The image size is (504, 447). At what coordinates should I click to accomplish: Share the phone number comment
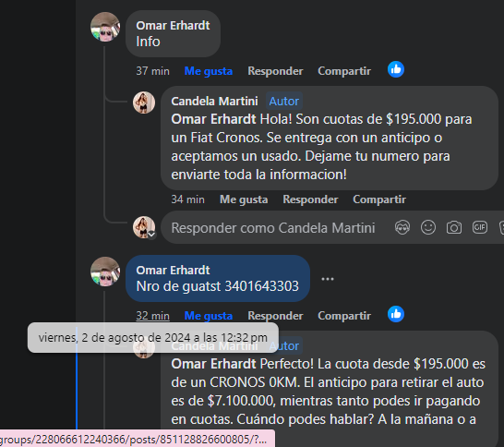[x=344, y=316]
